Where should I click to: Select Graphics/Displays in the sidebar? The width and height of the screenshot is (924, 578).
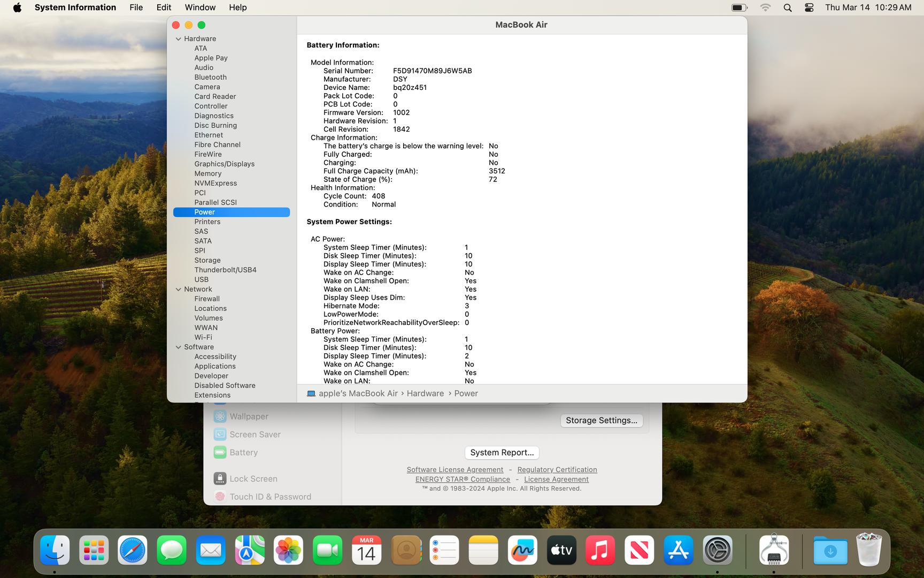(224, 164)
